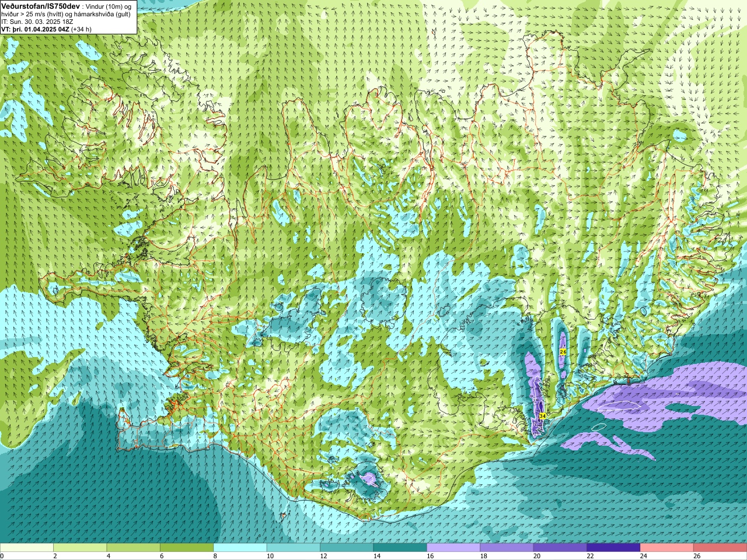The height and width of the screenshot is (560, 747).
Task: Click the legend value 24
Action: (x=644, y=556)
